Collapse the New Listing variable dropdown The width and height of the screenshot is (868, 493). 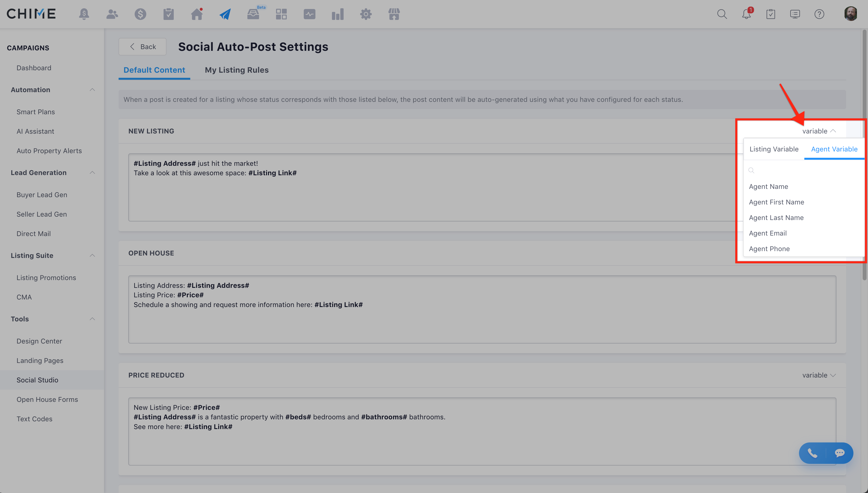click(x=819, y=131)
